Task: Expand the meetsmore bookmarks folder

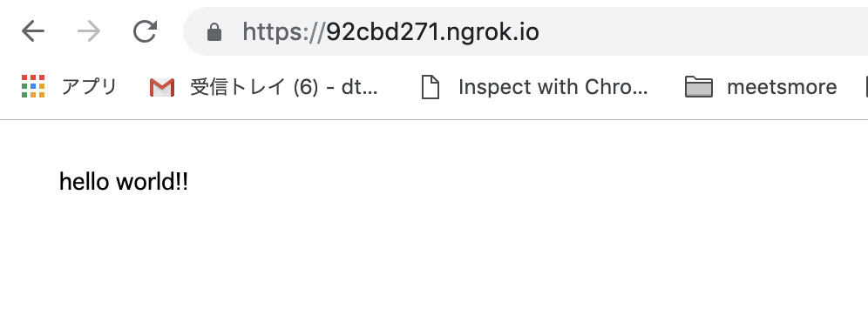Action: click(x=782, y=87)
